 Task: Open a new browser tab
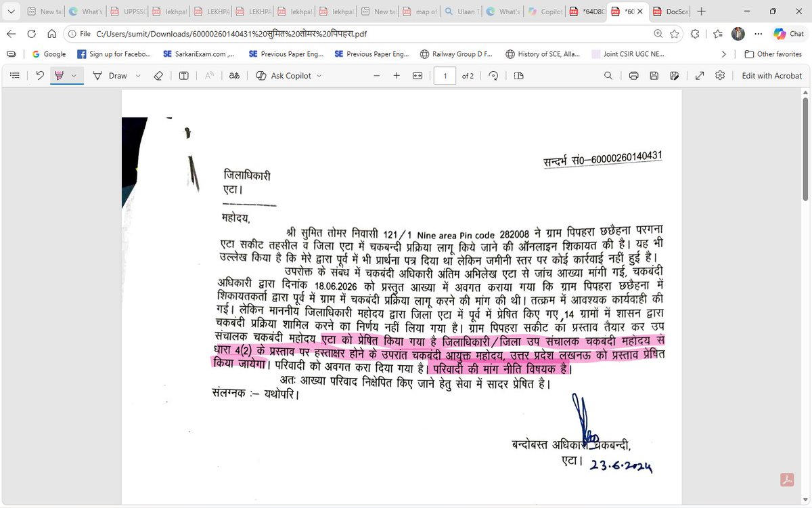click(702, 12)
